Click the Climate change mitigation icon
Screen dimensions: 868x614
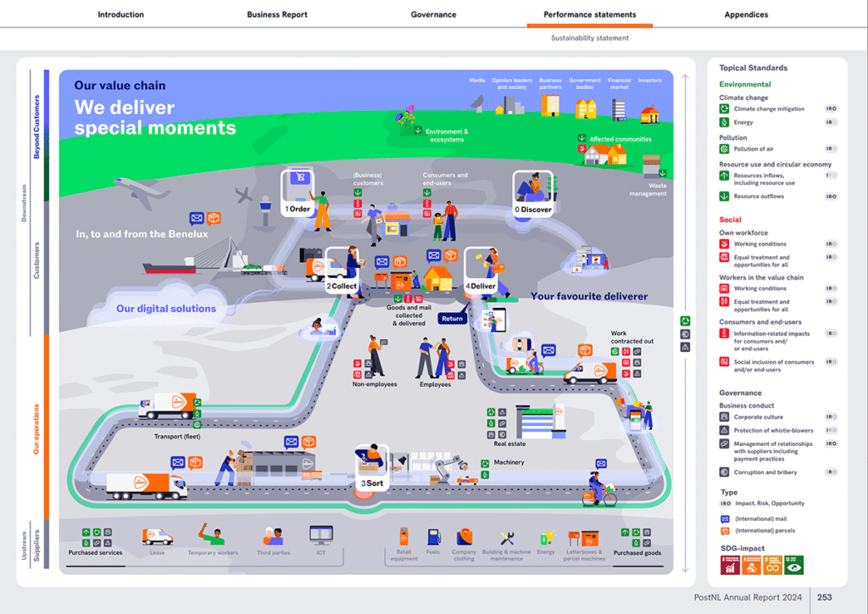pos(725,109)
